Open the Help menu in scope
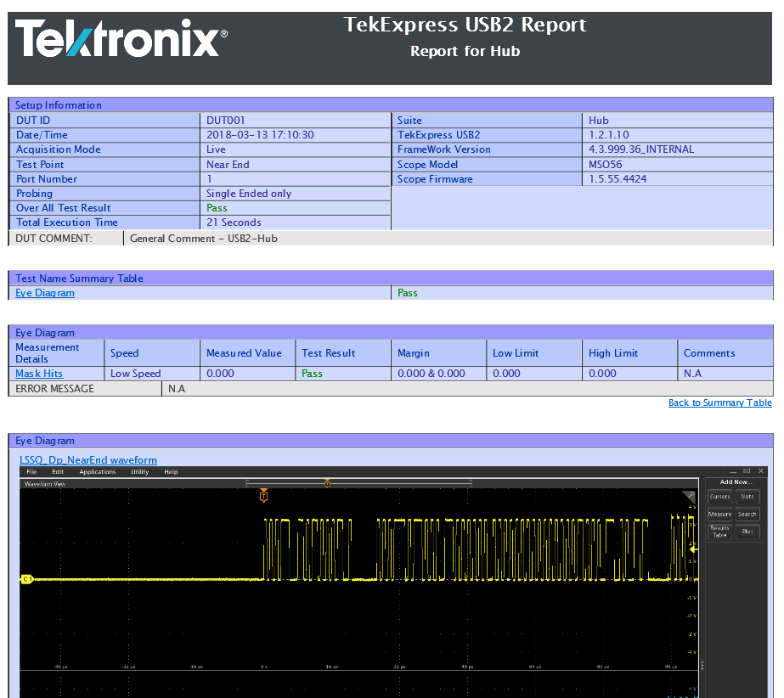Screen dimensions: 784x698 point(171,471)
